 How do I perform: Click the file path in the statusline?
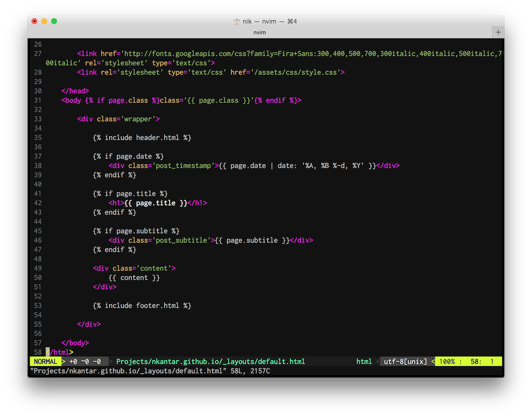pos(211,361)
